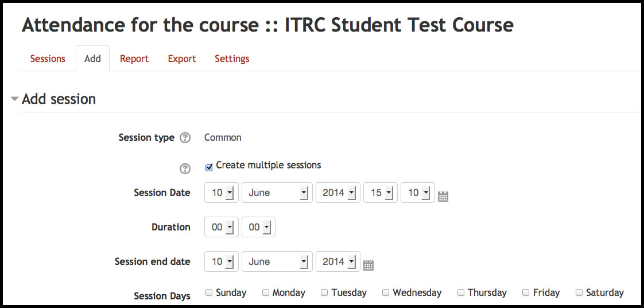Open Duration hours dropdown
Viewport: 644px width, 308px height.
(x=222, y=227)
